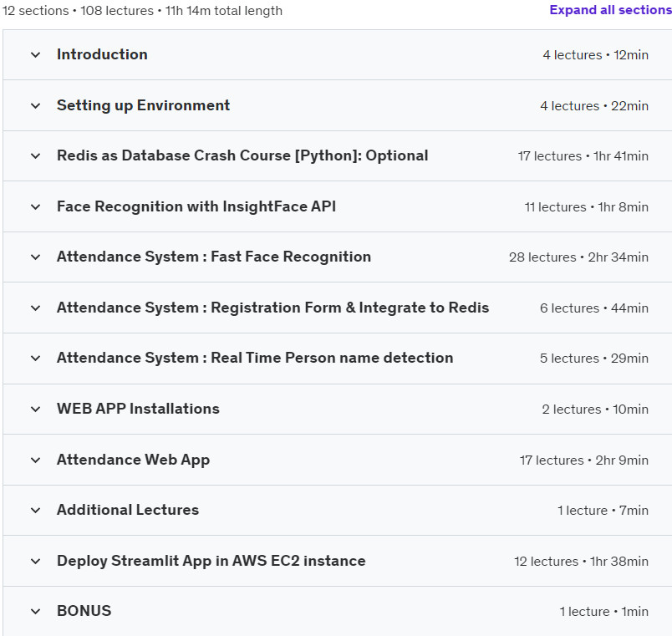The height and width of the screenshot is (636, 672).
Task: Click the '2 lectures • 10min' text
Action: (595, 410)
